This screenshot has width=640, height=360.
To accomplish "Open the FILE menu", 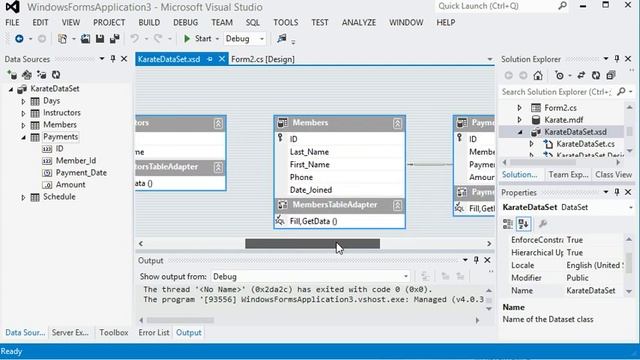I will click(12, 22).
